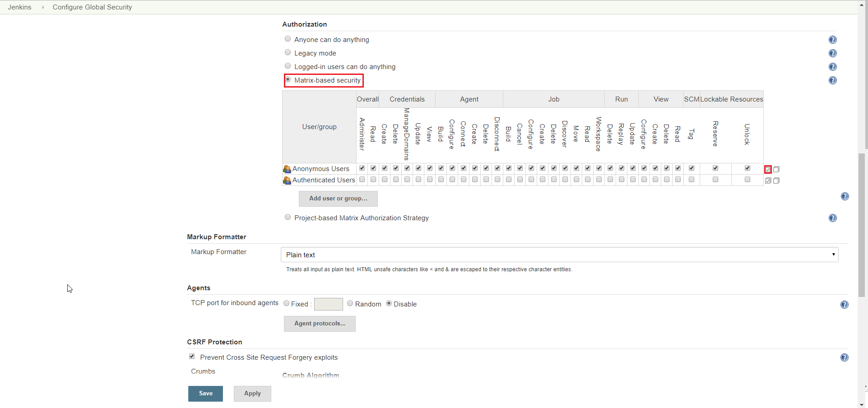Click Anonymous Users row label
Image resolution: width=868 pixels, height=408 pixels.
pos(321,169)
